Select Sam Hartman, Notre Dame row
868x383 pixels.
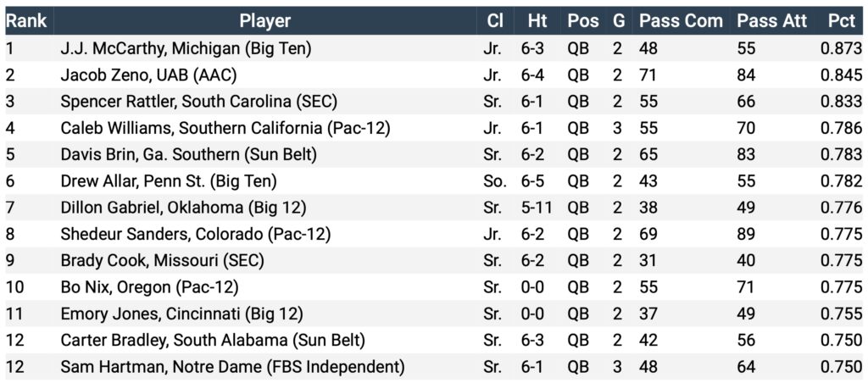(434, 367)
